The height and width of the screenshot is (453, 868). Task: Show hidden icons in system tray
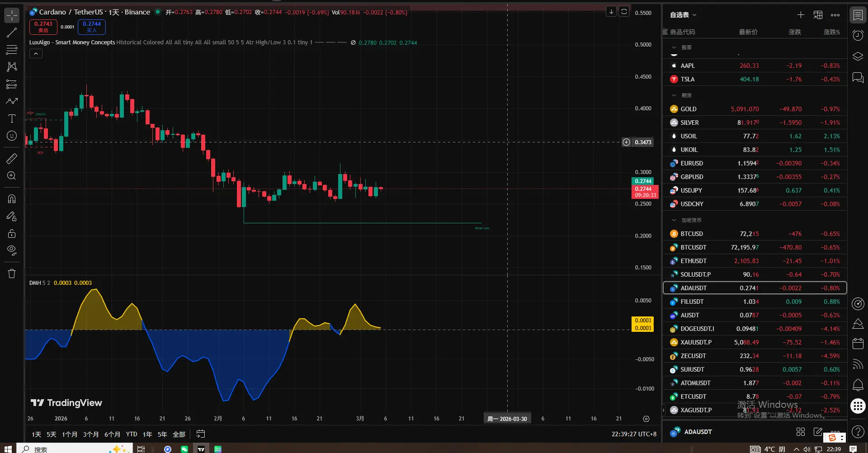pos(796,449)
